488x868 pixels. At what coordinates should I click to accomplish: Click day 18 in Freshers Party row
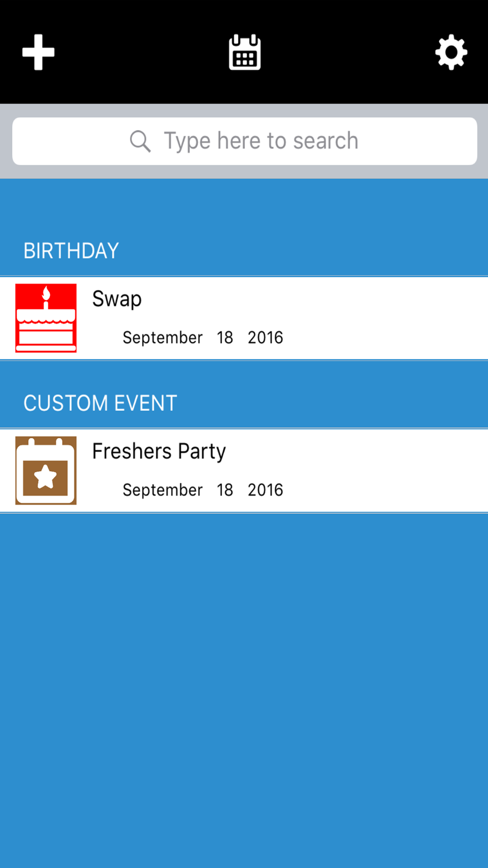tap(225, 490)
